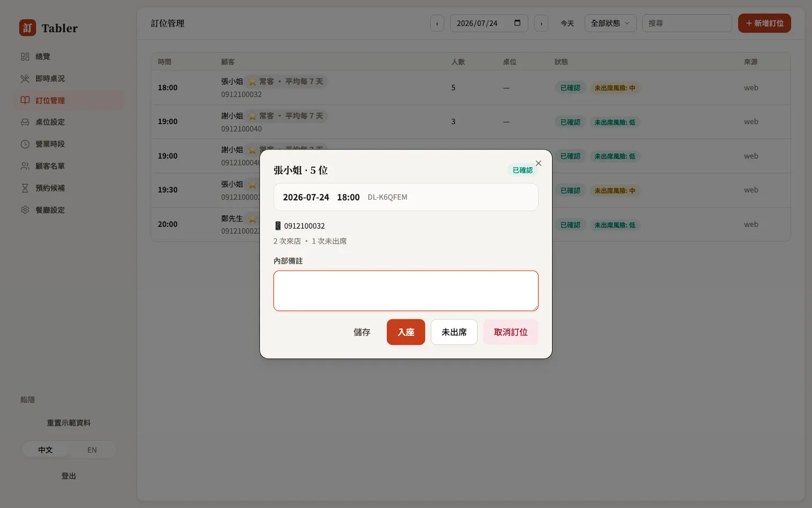The image size is (812, 508).
Task: Click 登出 to log out
Action: [x=69, y=476]
